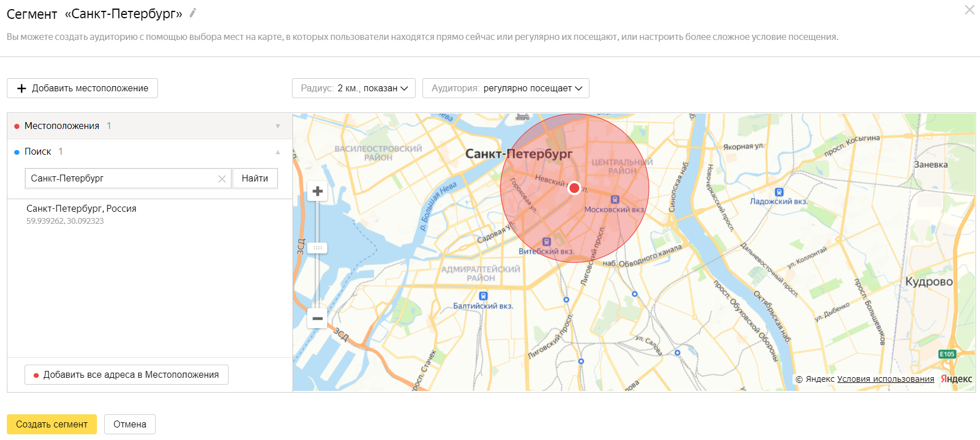The width and height of the screenshot is (980, 440).
Task: Zoom in on the map
Action: tap(318, 192)
